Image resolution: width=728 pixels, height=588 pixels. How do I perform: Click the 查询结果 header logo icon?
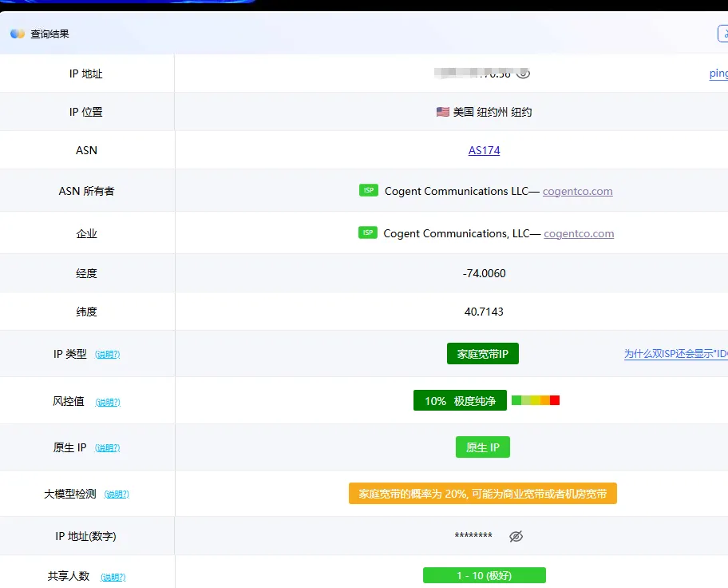coord(18,34)
